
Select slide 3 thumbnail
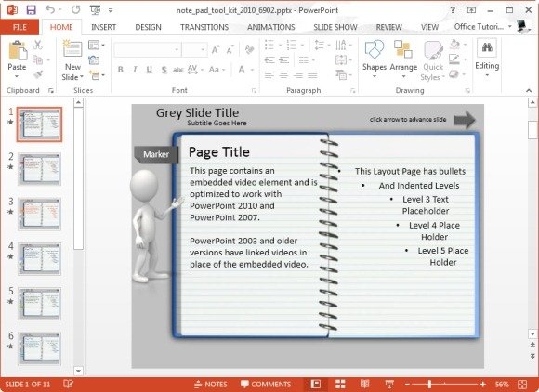[40, 214]
